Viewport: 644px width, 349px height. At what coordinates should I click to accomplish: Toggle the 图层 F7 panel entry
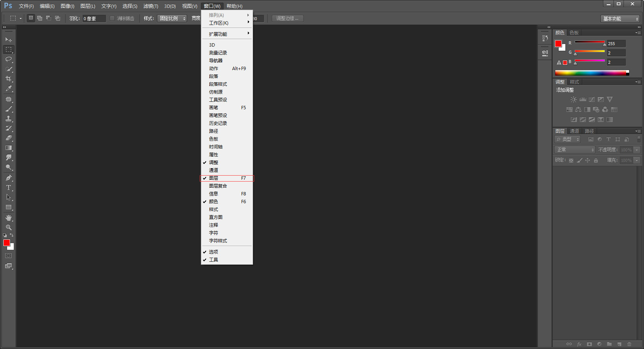pyautogui.click(x=227, y=178)
